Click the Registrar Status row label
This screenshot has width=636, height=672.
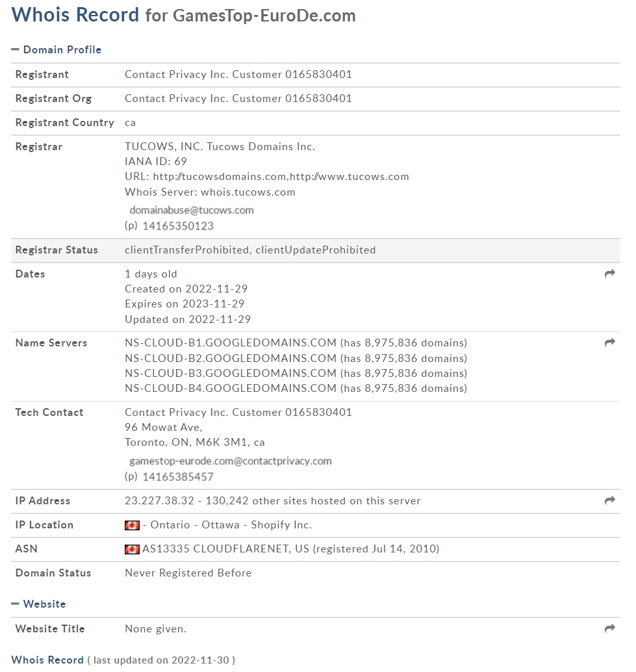57,250
